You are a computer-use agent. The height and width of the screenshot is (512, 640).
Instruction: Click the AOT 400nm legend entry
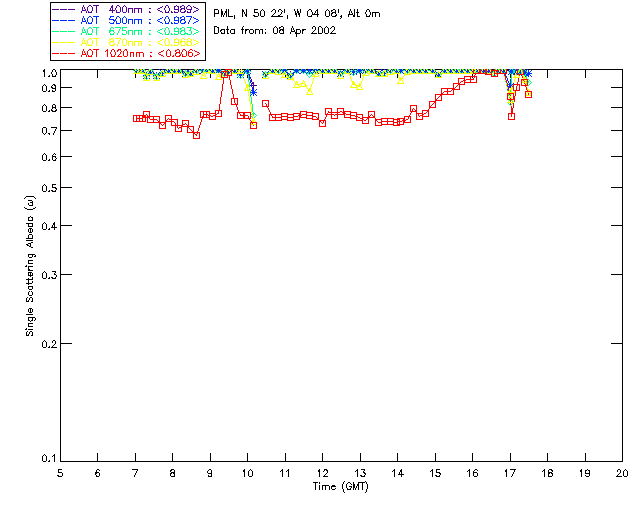(127, 9)
